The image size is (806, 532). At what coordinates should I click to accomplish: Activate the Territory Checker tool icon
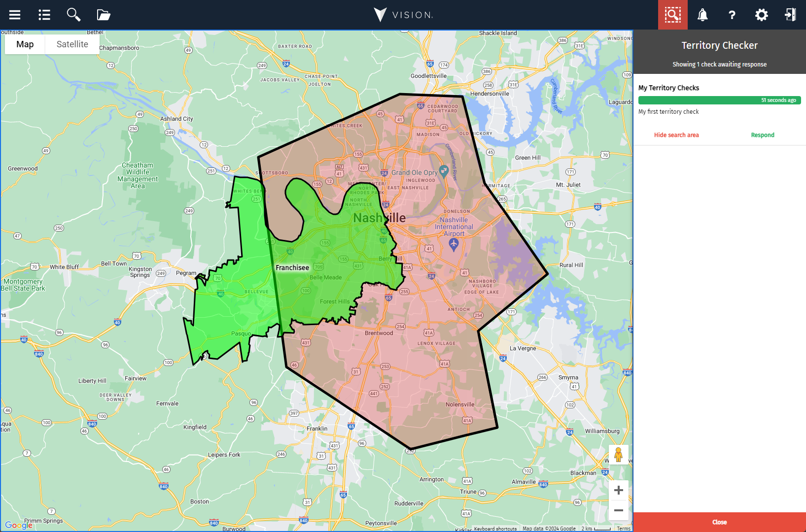click(672, 15)
